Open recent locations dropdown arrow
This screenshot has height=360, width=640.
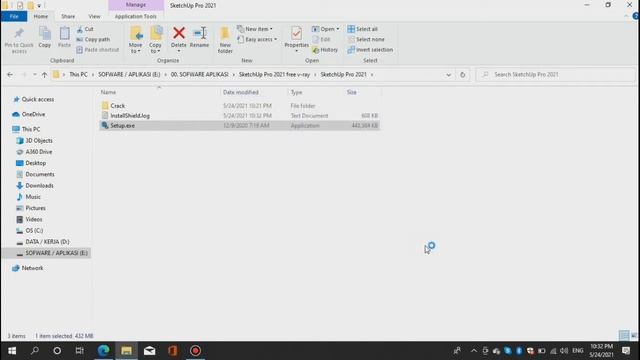click(34, 75)
